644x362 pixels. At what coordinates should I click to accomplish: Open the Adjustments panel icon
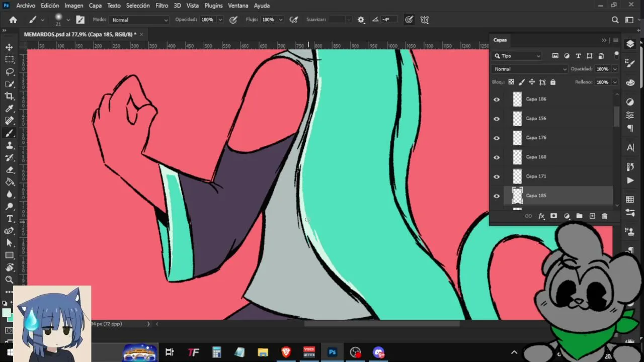click(630, 102)
